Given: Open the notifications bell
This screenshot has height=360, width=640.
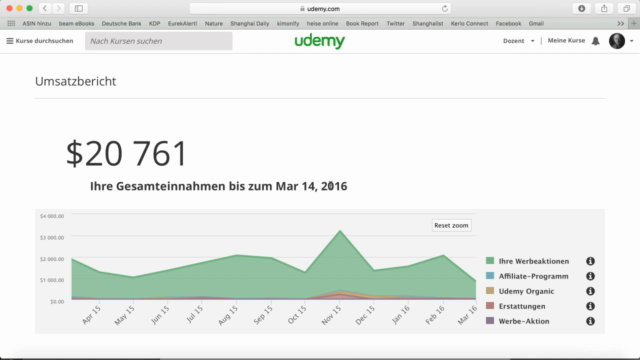Looking at the screenshot, I should click(596, 41).
